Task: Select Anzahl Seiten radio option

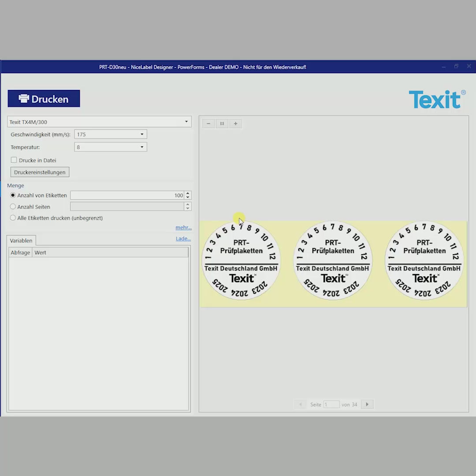Action: pos(13,206)
